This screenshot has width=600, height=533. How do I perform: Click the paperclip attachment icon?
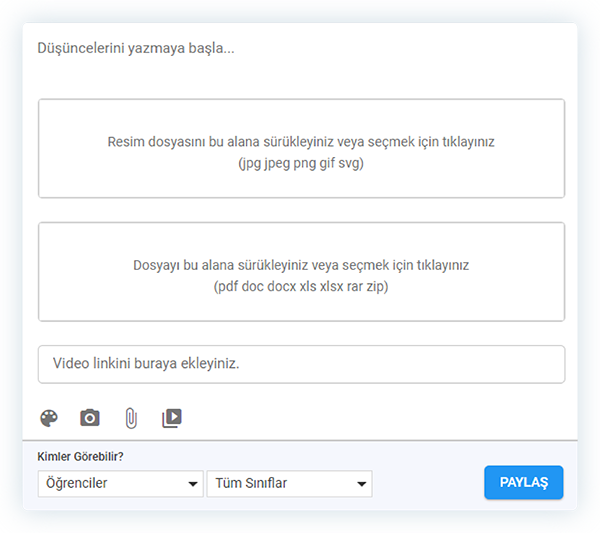(130, 418)
